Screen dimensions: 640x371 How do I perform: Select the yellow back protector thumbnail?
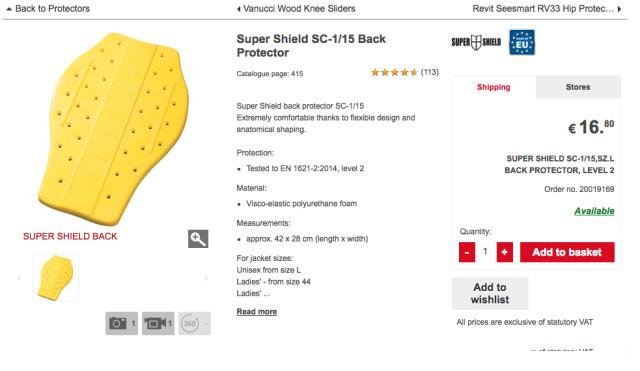56,278
